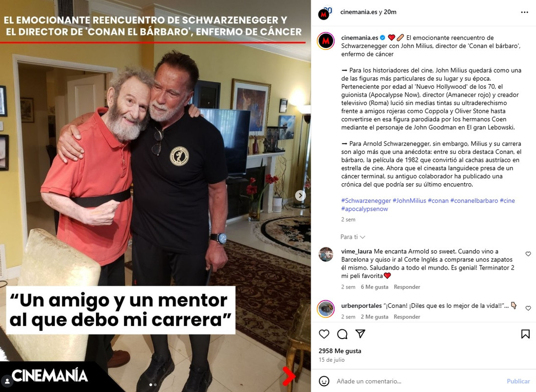Viewport: 536px width, 392px height.
Task: Open comments via the speech bubble icon
Action: point(342,334)
